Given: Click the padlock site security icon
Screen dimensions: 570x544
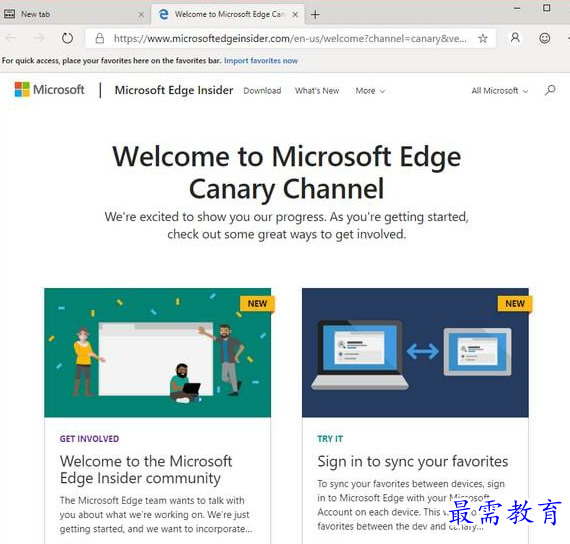Looking at the screenshot, I should click(x=100, y=38).
